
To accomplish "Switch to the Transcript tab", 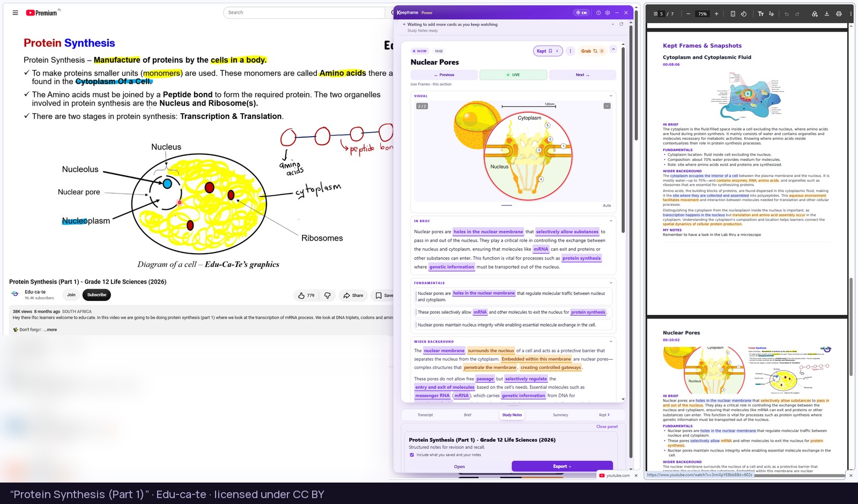I will (425, 415).
